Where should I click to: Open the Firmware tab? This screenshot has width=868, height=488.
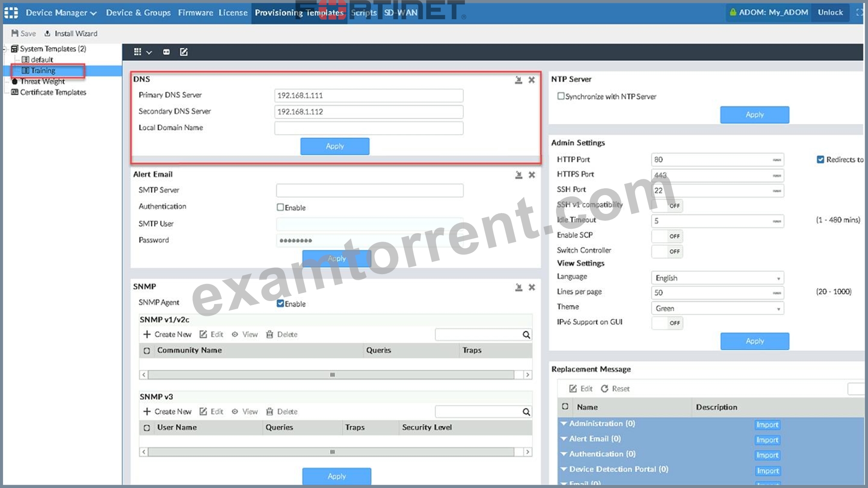[x=196, y=13]
